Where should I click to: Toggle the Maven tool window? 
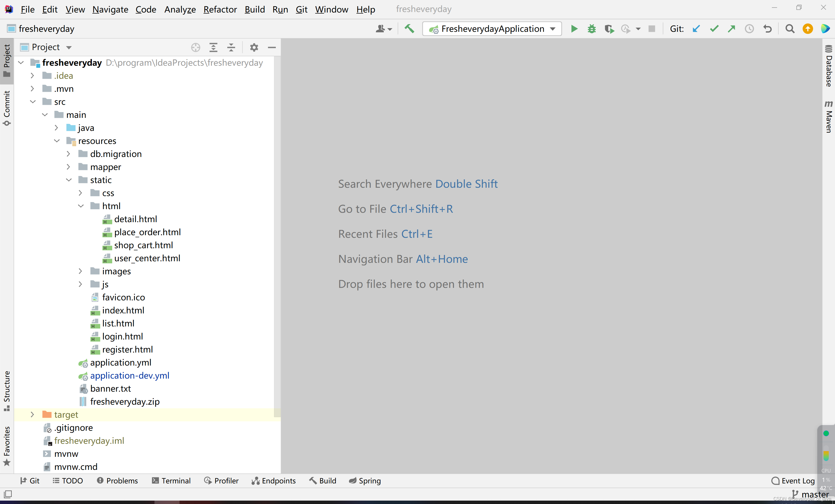(x=828, y=117)
